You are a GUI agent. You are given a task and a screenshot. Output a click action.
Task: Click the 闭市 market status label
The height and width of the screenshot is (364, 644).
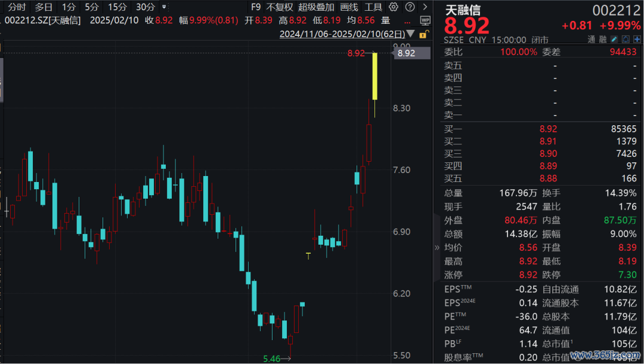pos(540,40)
